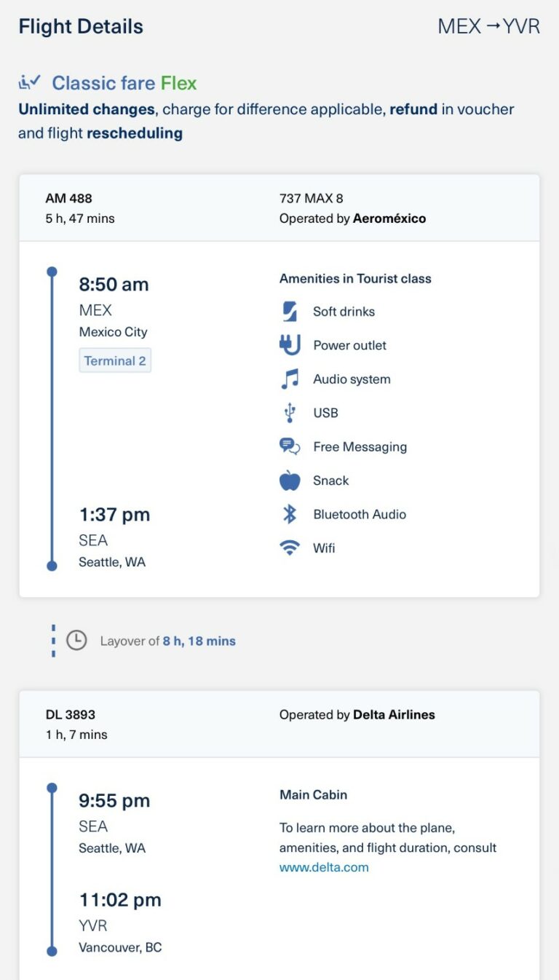Image resolution: width=559 pixels, height=980 pixels.
Task: Expand the AM 488 flight segment
Action: [70, 197]
